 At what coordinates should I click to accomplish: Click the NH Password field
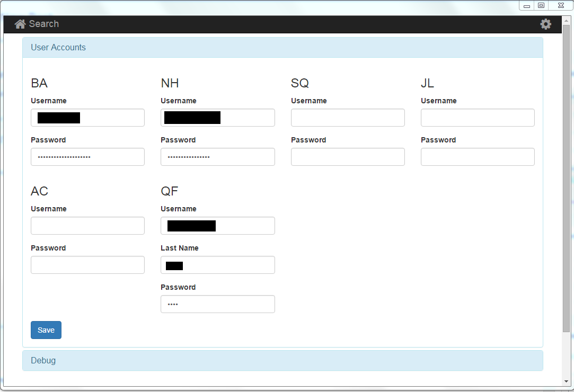pos(217,157)
